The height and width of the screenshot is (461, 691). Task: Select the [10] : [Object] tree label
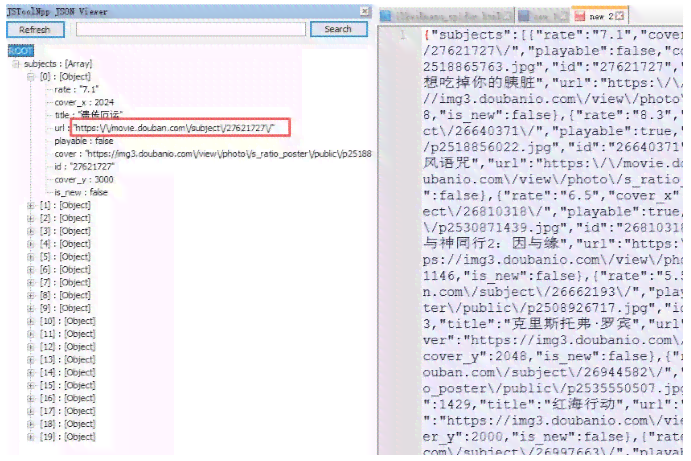pyautogui.click(x=67, y=321)
